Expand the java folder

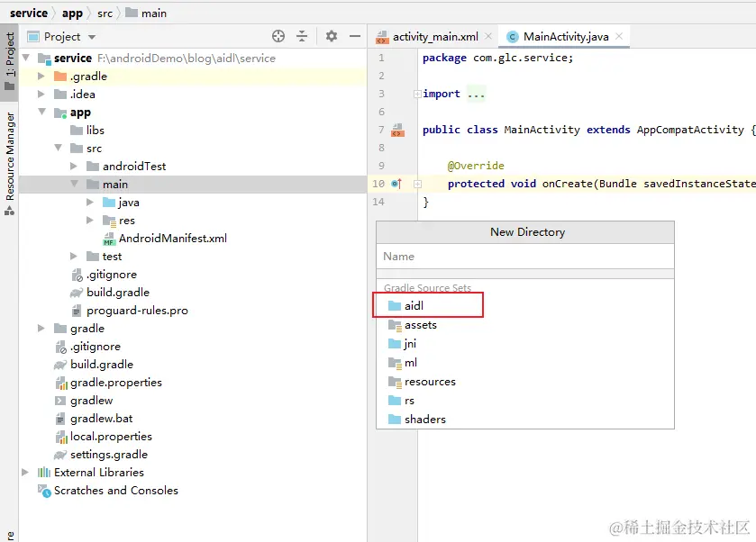90,203
